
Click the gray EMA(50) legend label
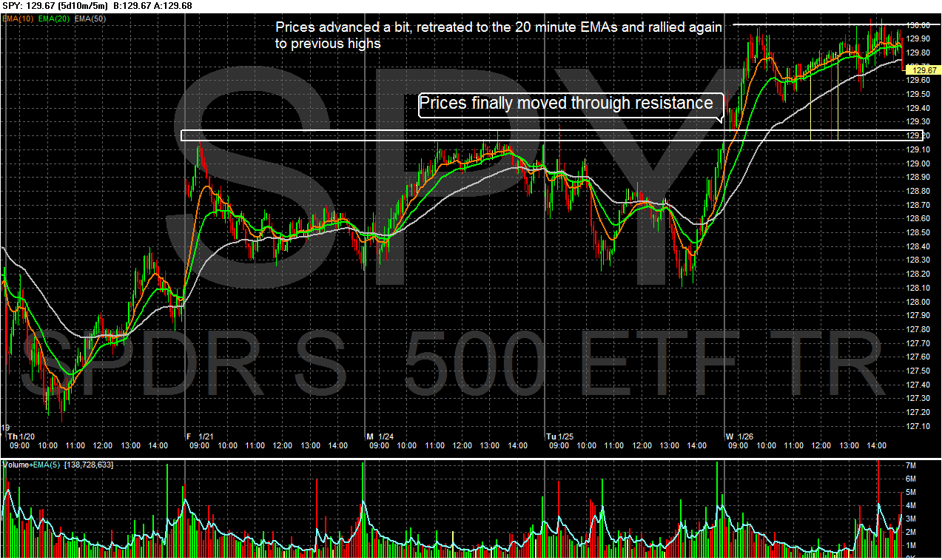point(91,18)
